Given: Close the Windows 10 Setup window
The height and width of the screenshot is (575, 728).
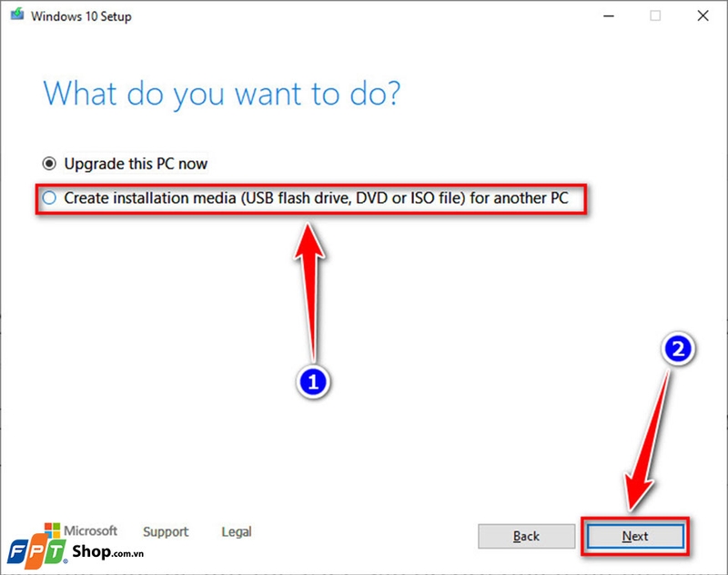Looking at the screenshot, I should 703,16.
